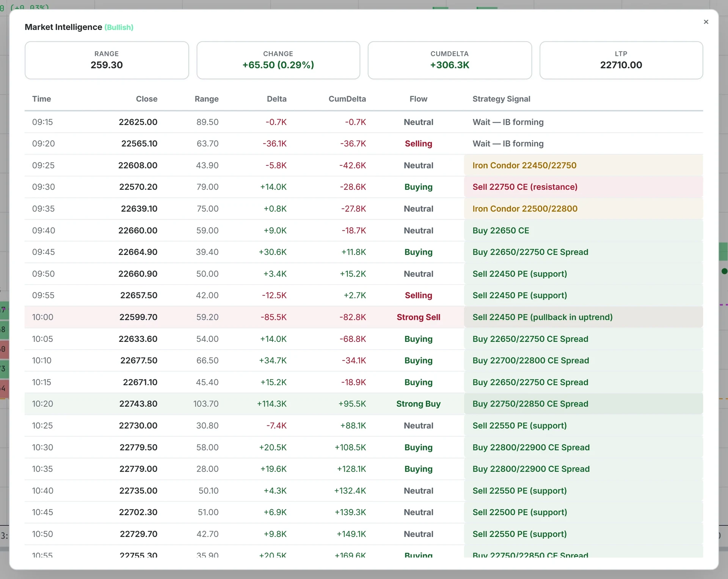Image resolution: width=728 pixels, height=579 pixels.
Task: Click the Delta column header
Action: click(277, 99)
